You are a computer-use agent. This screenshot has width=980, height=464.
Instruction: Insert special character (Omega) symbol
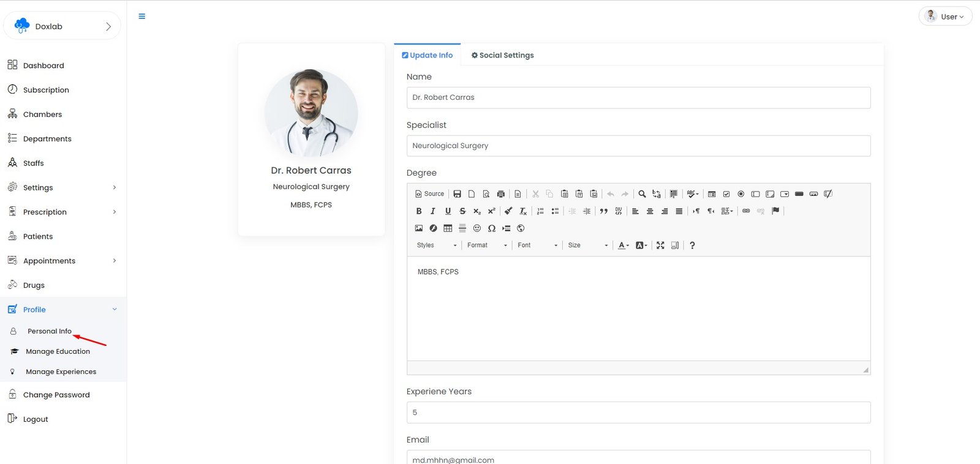[x=491, y=228]
